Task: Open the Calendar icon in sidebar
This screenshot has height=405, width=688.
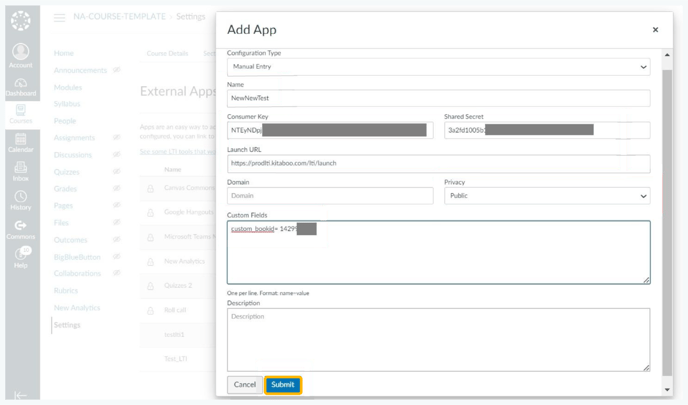Action: pos(21,140)
